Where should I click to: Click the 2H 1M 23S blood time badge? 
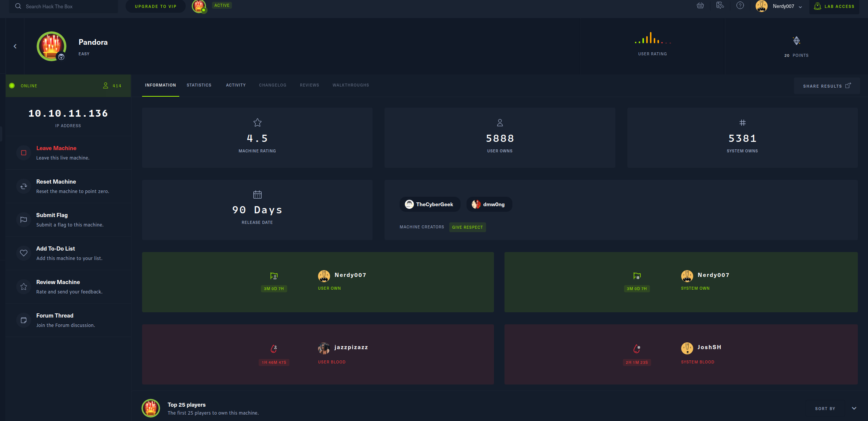637,362
